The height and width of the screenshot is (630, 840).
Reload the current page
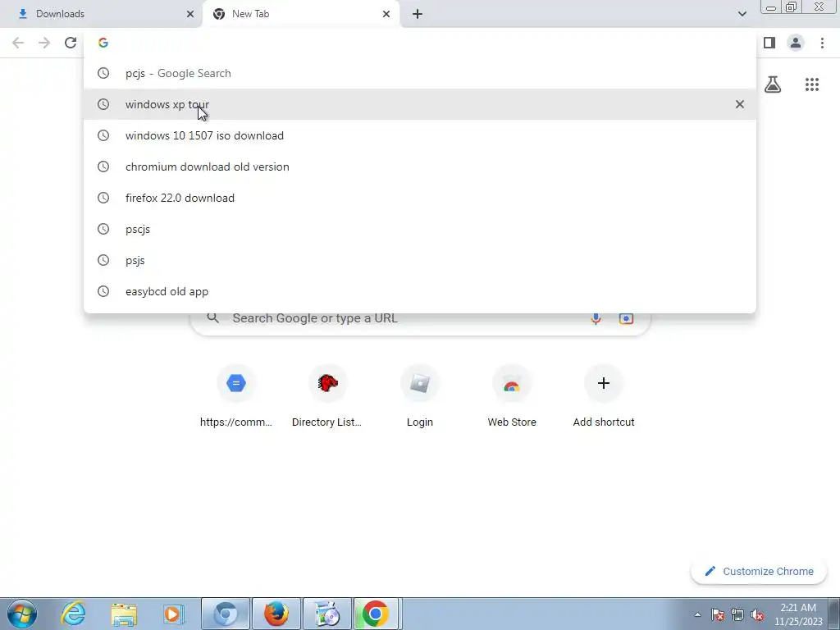click(x=71, y=43)
